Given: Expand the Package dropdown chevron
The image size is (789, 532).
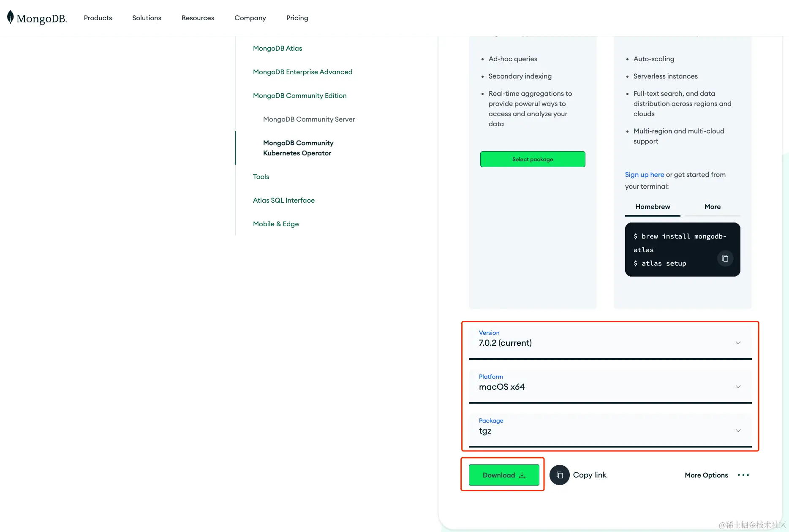Looking at the screenshot, I should (738, 431).
